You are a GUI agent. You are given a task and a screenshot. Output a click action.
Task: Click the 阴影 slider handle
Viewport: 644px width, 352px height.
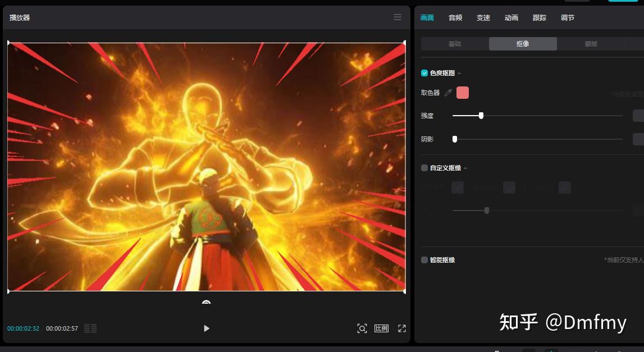(x=455, y=139)
